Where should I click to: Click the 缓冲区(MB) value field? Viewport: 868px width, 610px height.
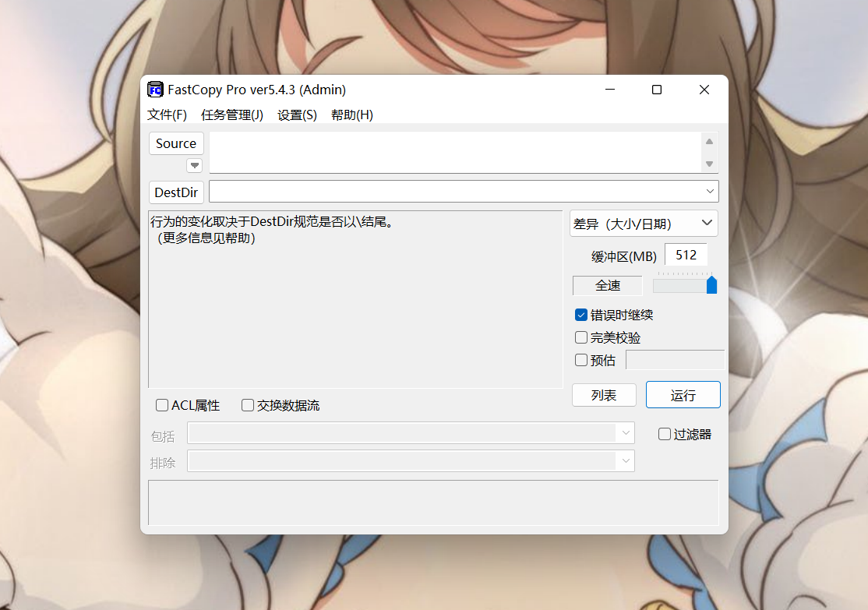point(686,255)
